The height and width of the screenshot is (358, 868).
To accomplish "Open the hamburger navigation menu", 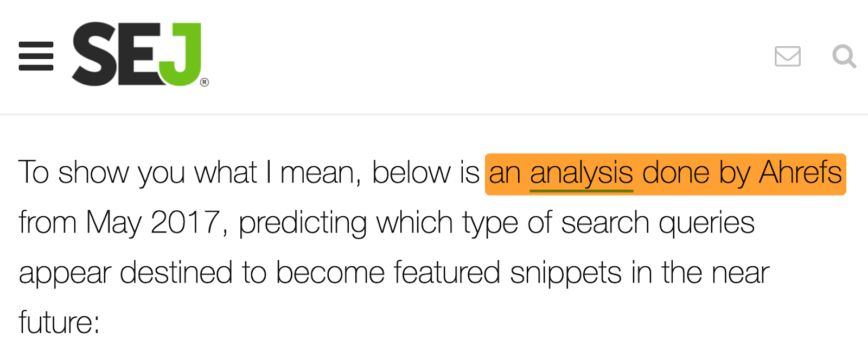I will 36,56.
